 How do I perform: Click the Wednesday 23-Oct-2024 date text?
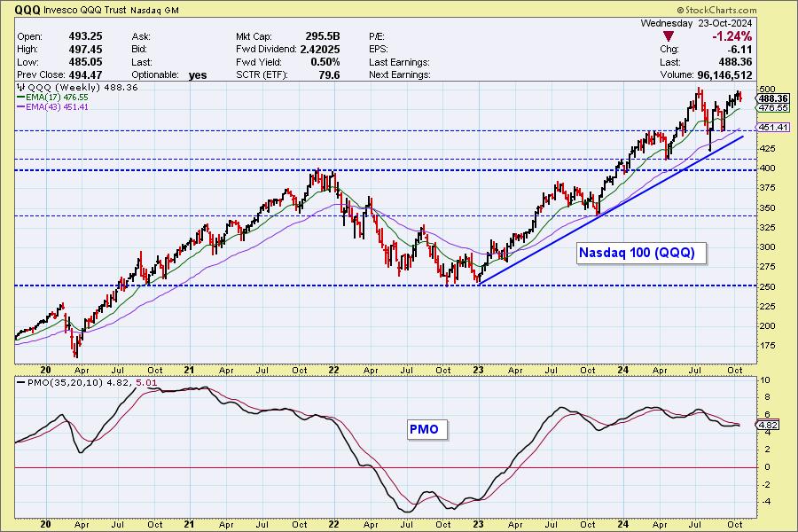coord(696,23)
